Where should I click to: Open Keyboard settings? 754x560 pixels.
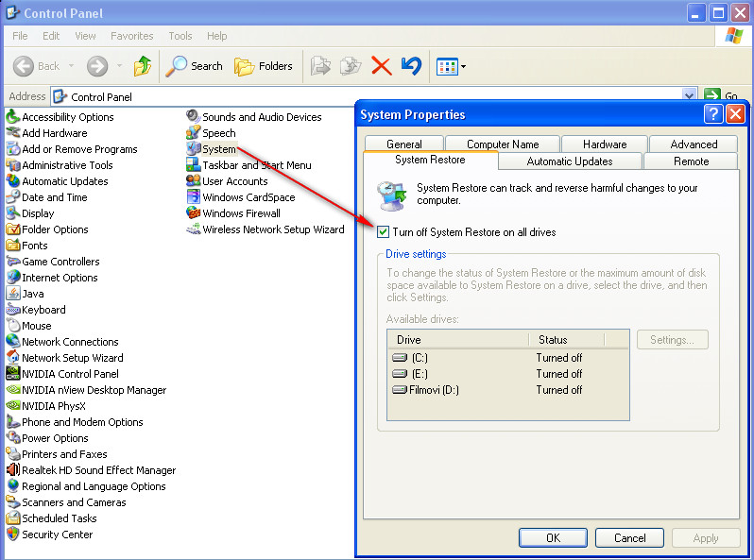coord(36,310)
